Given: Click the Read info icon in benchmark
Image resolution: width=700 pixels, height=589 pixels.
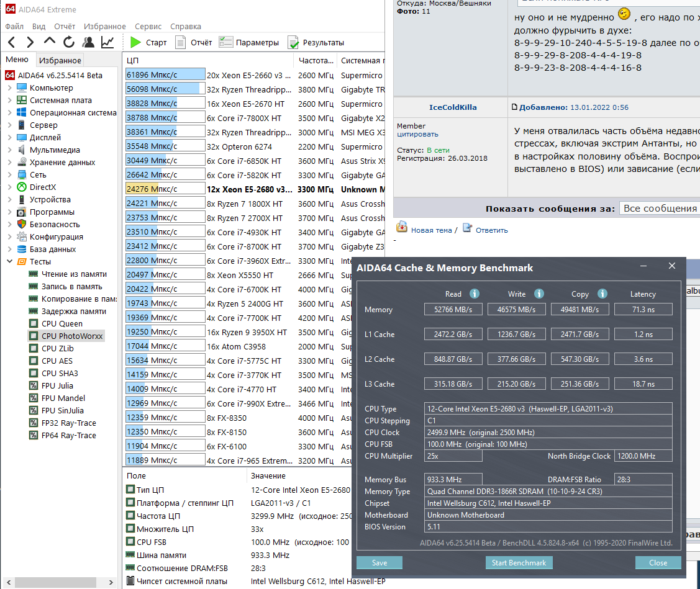Looking at the screenshot, I should tap(475, 294).
